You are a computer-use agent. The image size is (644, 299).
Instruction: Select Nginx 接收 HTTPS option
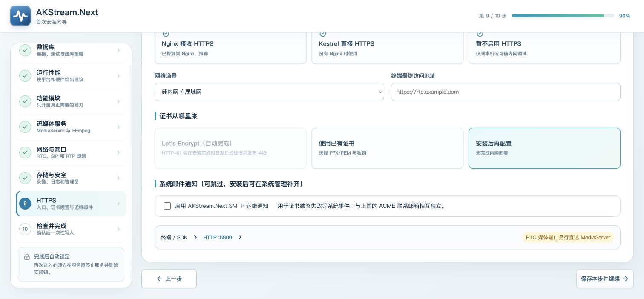(230, 48)
